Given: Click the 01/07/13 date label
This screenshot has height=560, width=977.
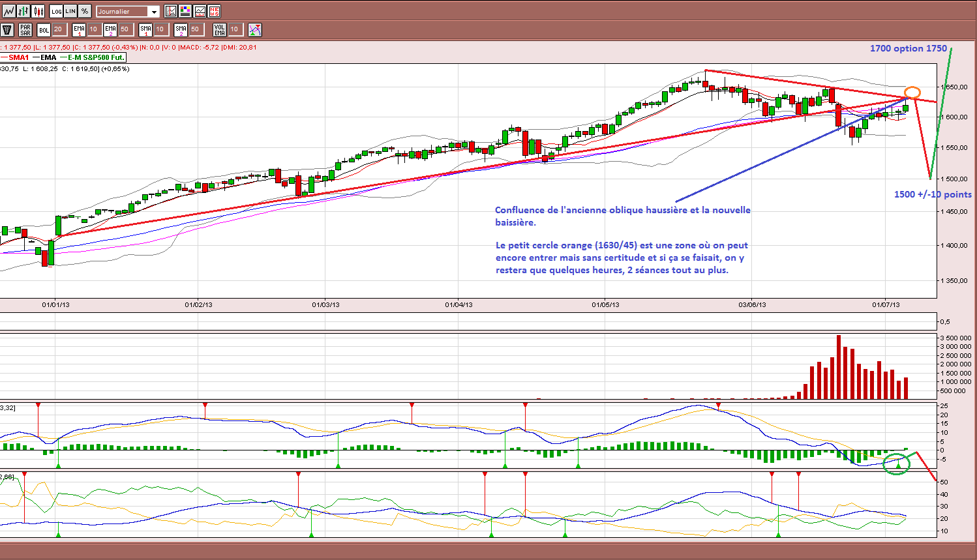Looking at the screenshot, I should coord(886,304).
